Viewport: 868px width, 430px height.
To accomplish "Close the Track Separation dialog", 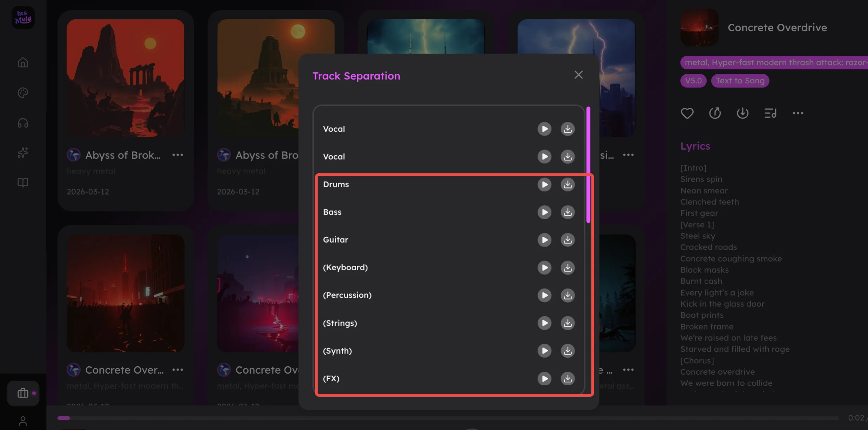I will pyautogui.click(x=578, y=75).
